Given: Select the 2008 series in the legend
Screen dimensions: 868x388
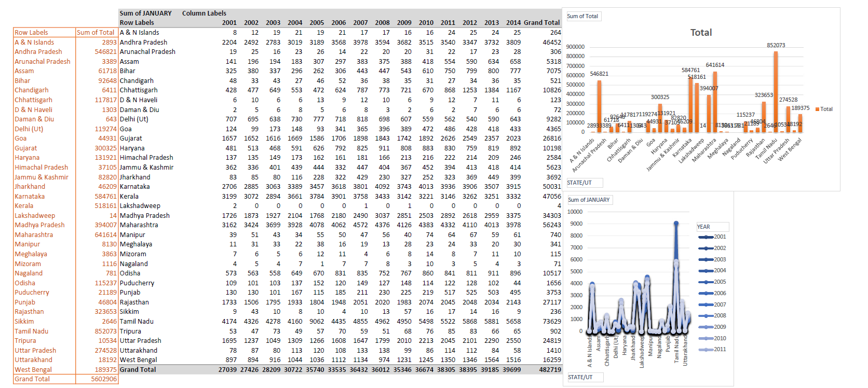Looking at the screenshot, I should (x=712, y=315).
